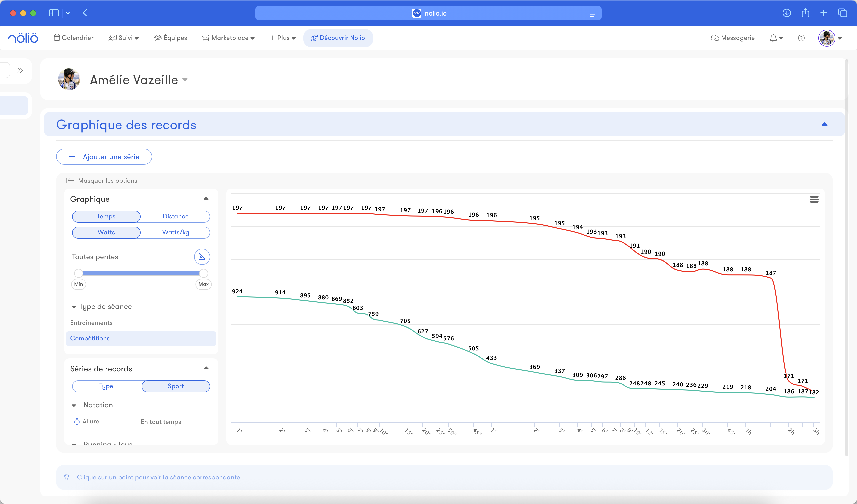
Task: Switch chart to Distance mode
Action: pyautogui.click(x=175, y=217)
